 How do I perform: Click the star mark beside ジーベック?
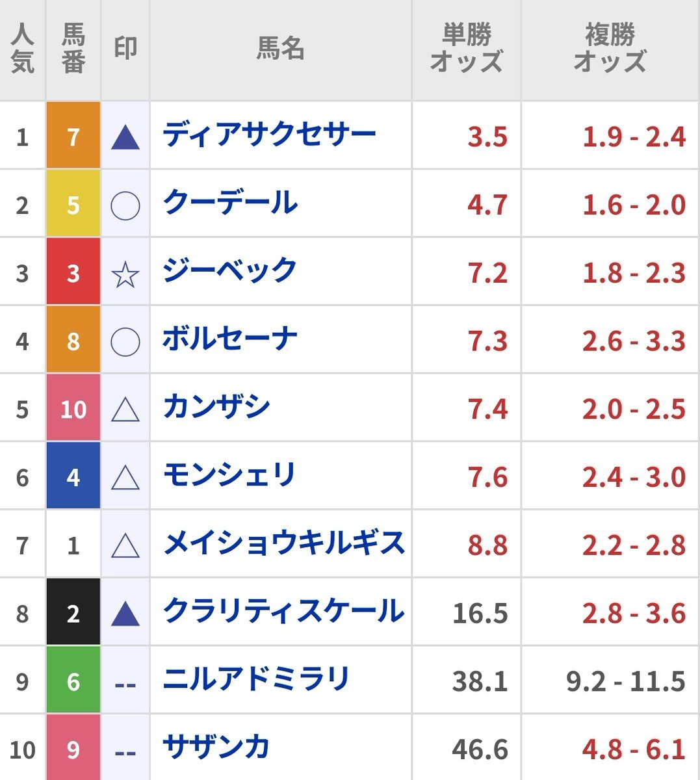point(125,274)
